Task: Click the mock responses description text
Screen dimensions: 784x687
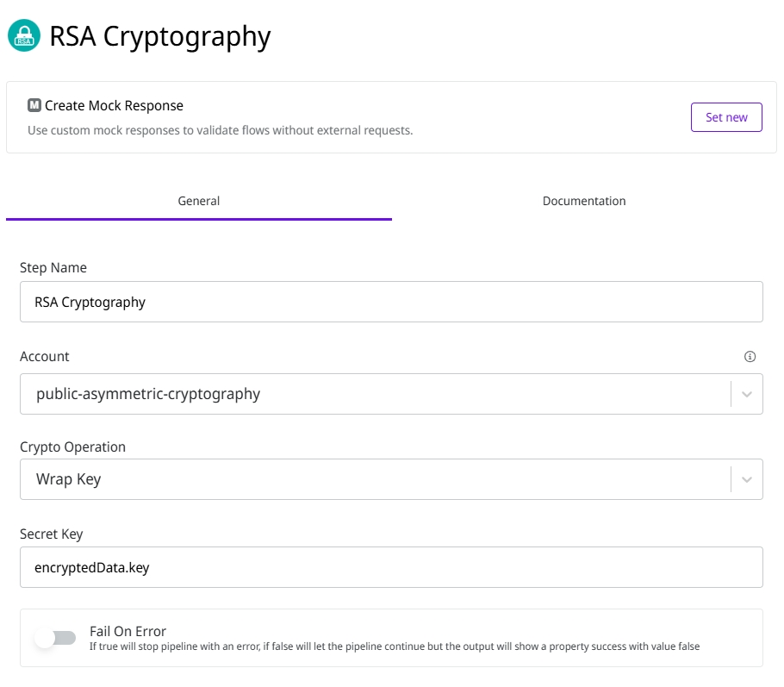Action: click(x=220, y=131)
